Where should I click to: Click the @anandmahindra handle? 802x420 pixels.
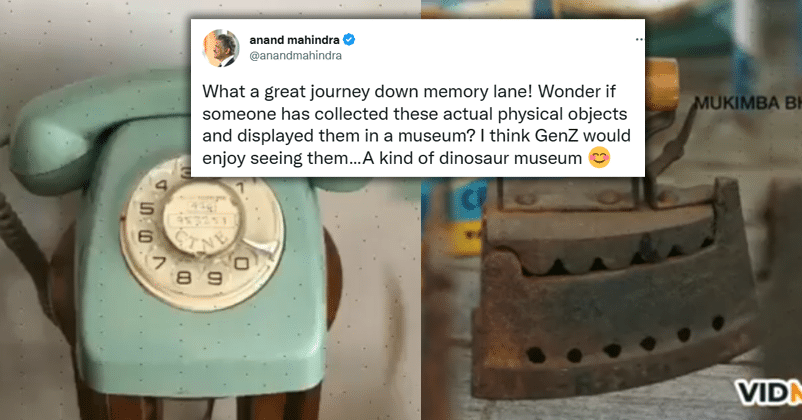point(296,56)
